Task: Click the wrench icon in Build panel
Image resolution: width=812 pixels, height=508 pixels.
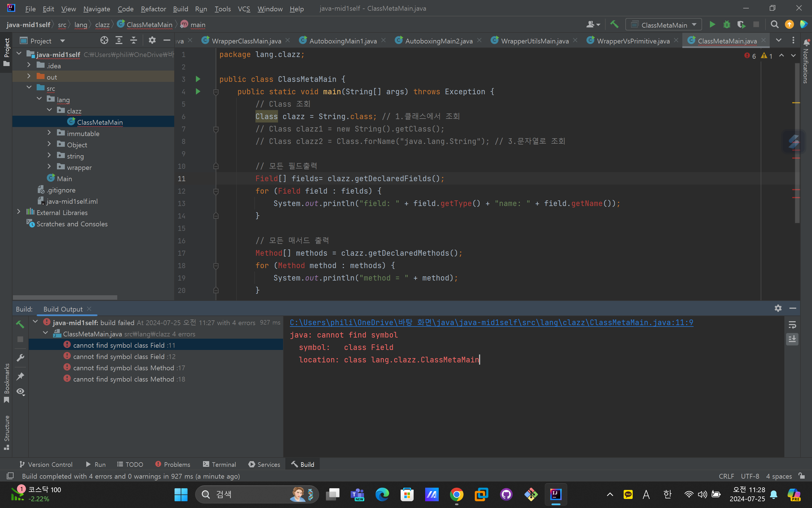Action: (x=20, y=358)
